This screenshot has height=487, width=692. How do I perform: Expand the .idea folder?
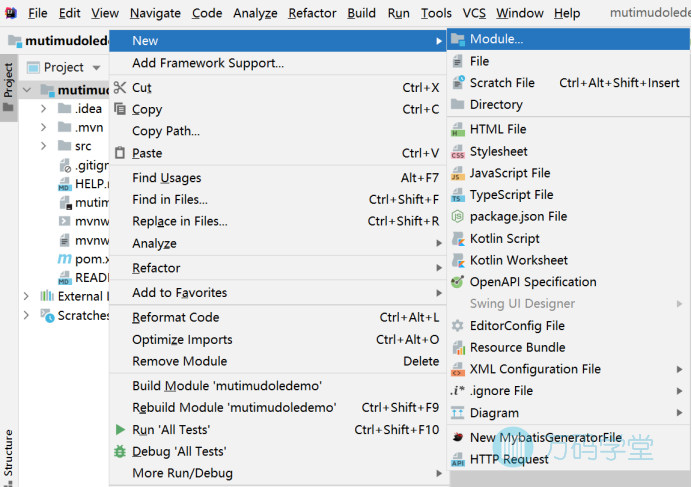point(43,108)
